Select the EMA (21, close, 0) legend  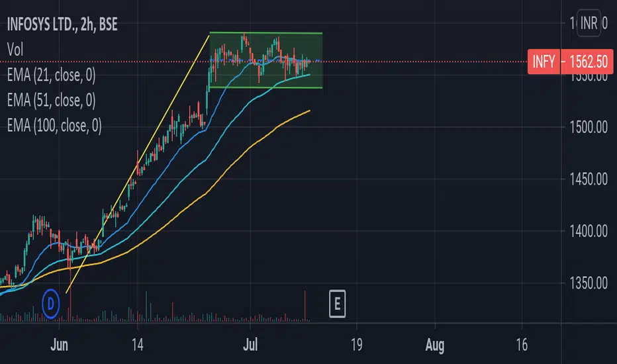point(51,75)
